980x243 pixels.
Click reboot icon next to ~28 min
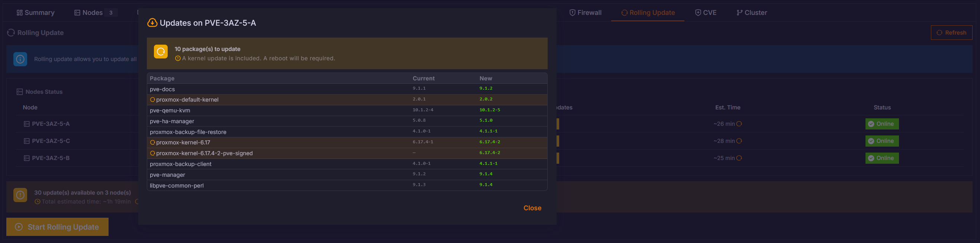tap(739, 141)
